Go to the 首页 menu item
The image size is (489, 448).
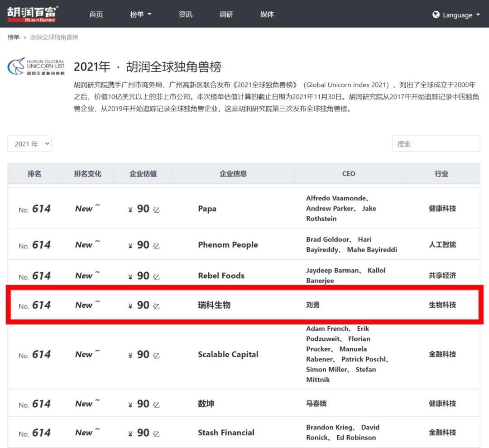click(96, 14)
